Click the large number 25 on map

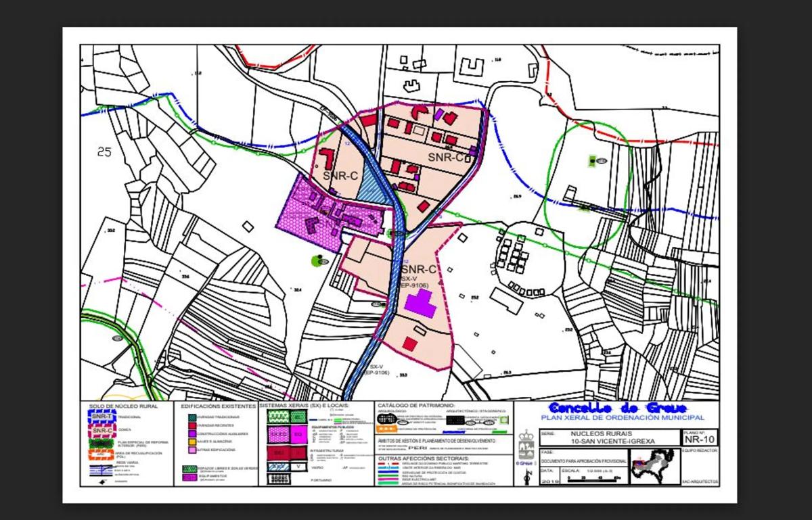point(104,152)
